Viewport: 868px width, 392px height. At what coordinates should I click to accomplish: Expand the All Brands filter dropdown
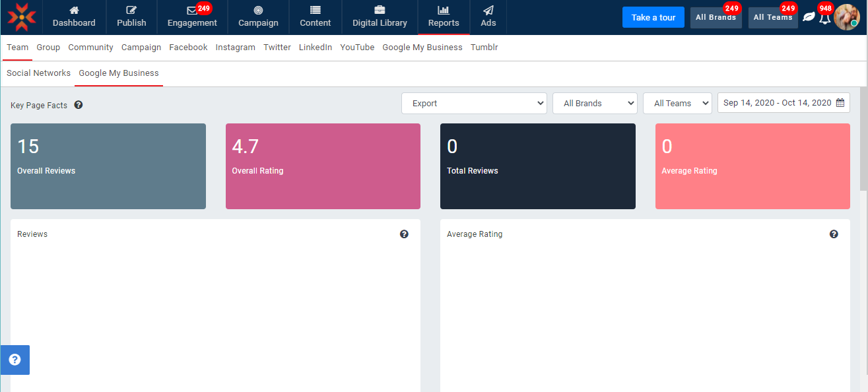(x=595, y=103)
